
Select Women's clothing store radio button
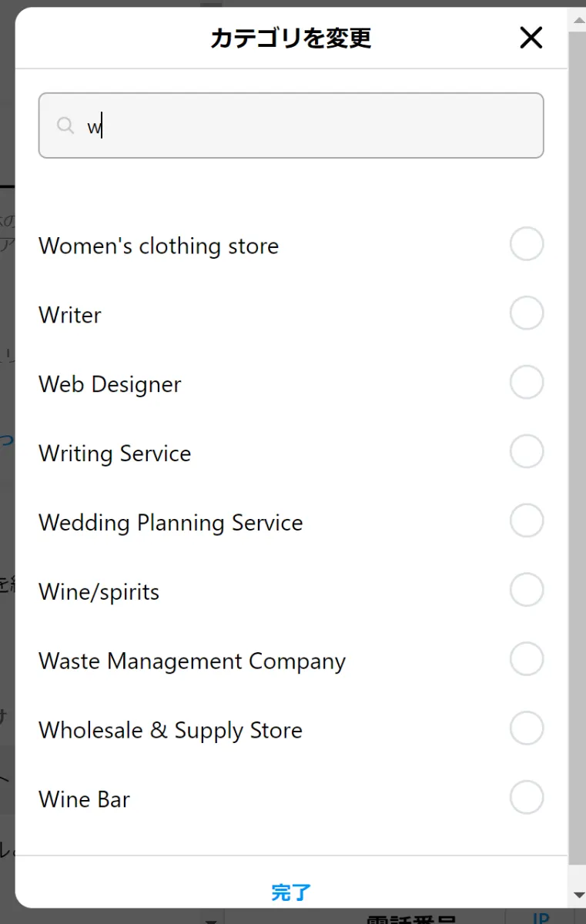[x=527, y=245]
